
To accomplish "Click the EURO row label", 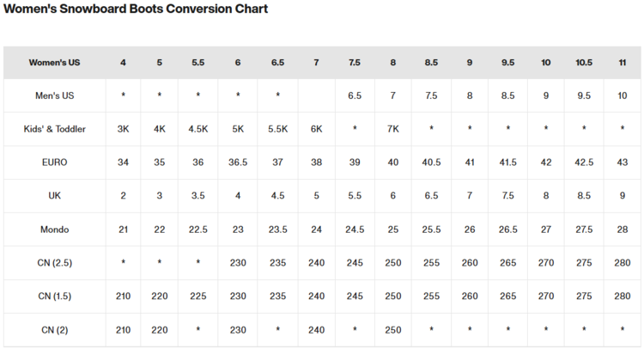I will [x=54, y=162].
